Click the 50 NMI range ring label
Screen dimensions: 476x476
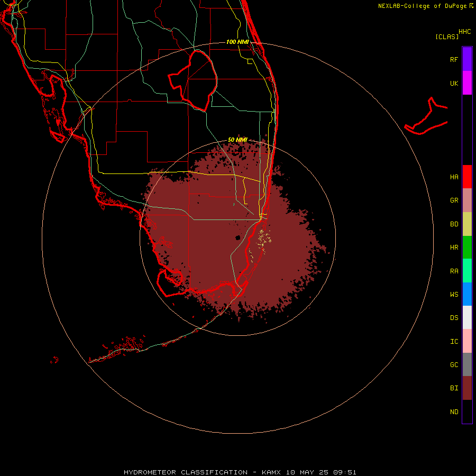[x=237, y=140]
